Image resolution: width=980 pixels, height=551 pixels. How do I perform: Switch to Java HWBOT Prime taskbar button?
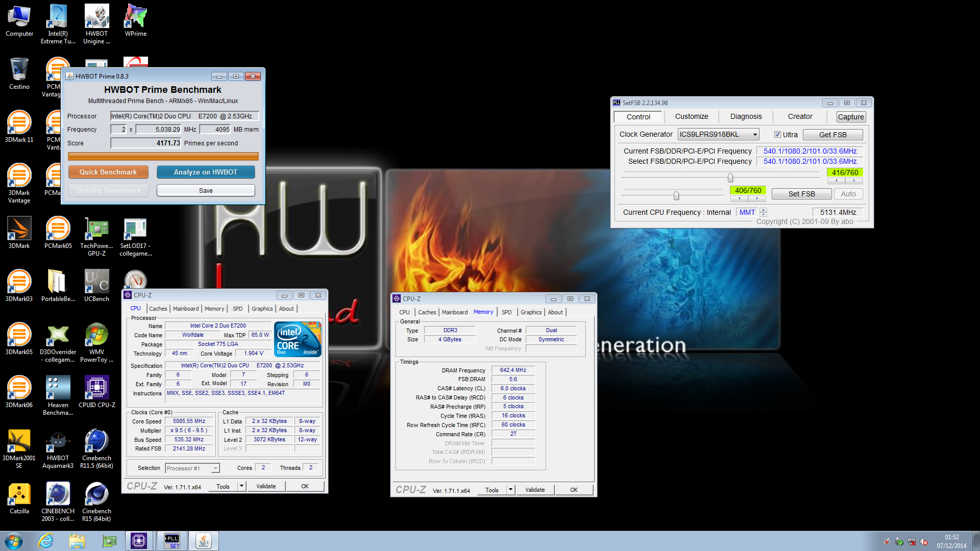click(x=204, y=541)
